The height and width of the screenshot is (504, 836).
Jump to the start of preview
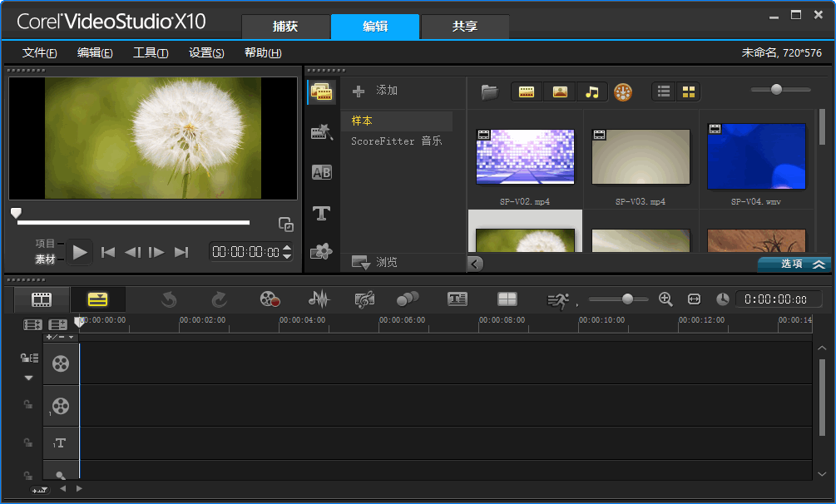[107, 252]
